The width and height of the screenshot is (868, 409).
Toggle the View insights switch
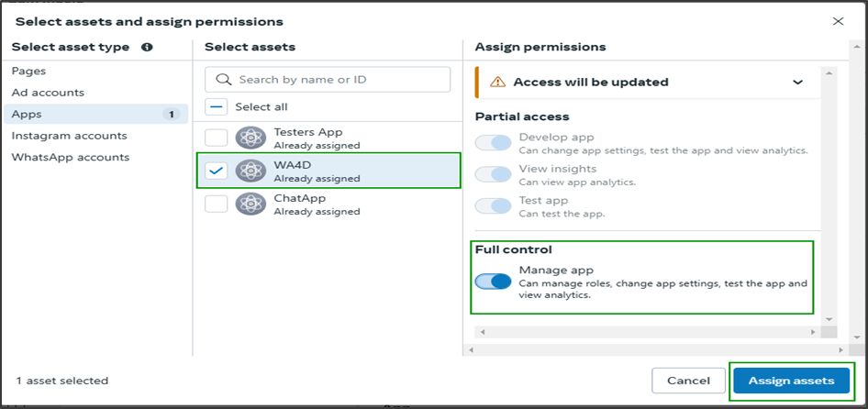(x=493, y=174)
